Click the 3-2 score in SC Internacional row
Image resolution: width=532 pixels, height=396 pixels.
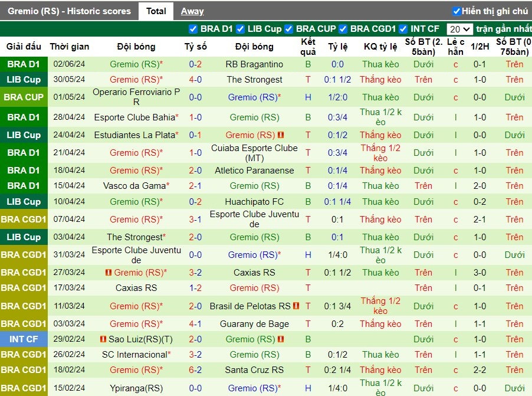pos(195,355)
